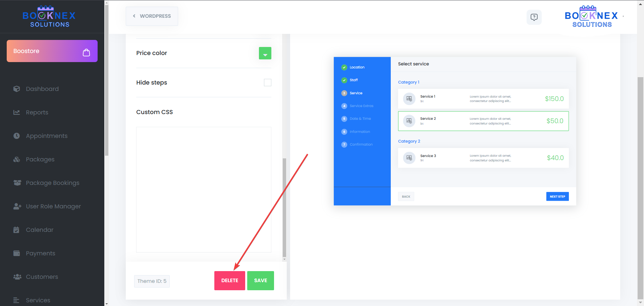The height and width of the screenshot is (306, 644).
Task: Open the help chat icon
Action: pos(534,17)
